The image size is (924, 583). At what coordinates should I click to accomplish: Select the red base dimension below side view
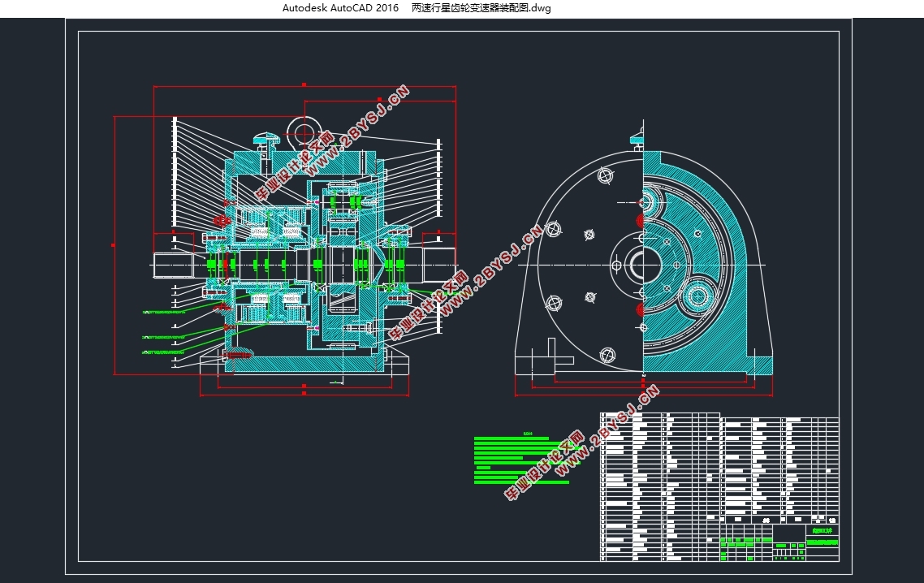click(644, 395)
